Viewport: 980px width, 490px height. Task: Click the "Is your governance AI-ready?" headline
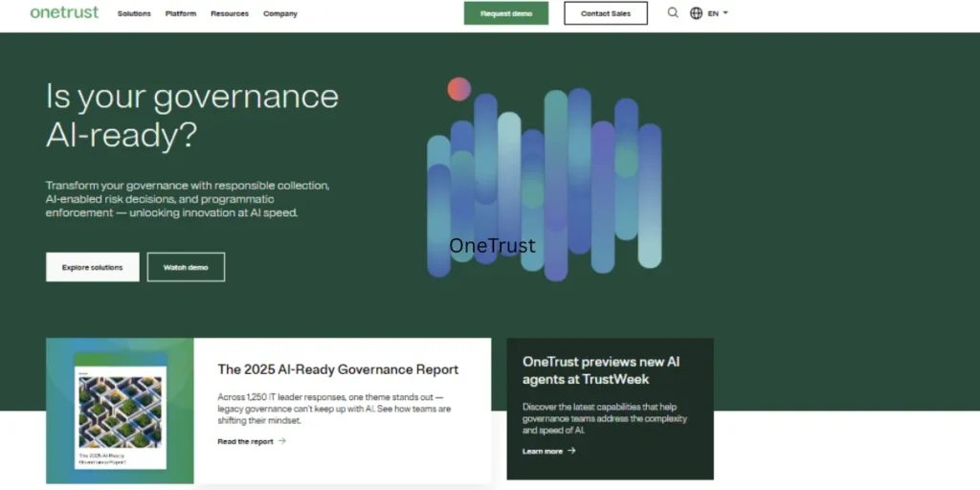tap(192, 115)
